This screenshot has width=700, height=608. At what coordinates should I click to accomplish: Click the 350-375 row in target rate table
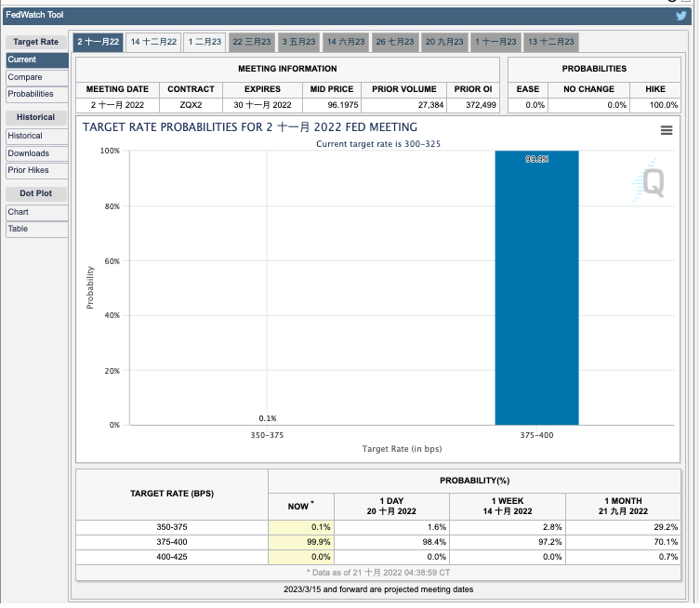tap(378, 527)
